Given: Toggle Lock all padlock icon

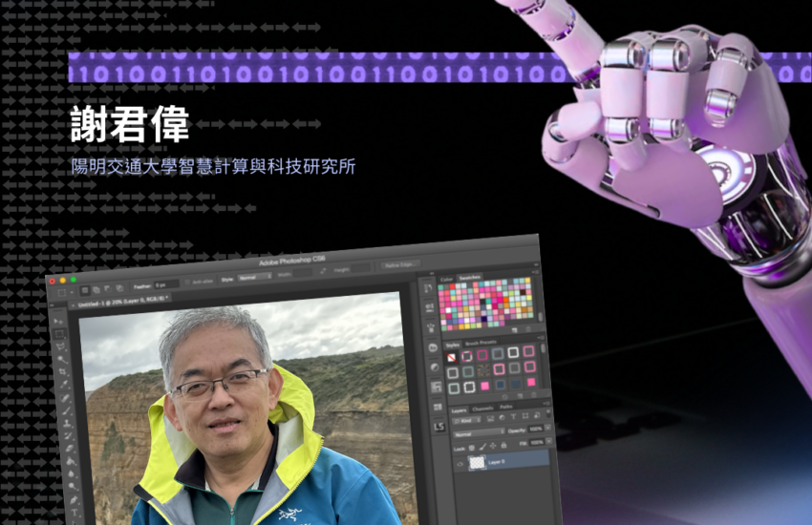Looking at the screenshot, I should pos(503,445).
